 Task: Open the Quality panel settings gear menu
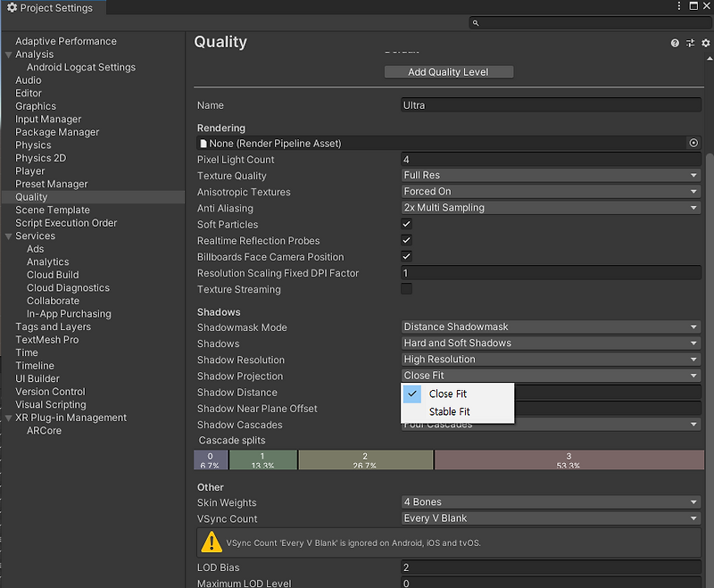[705, 42]
